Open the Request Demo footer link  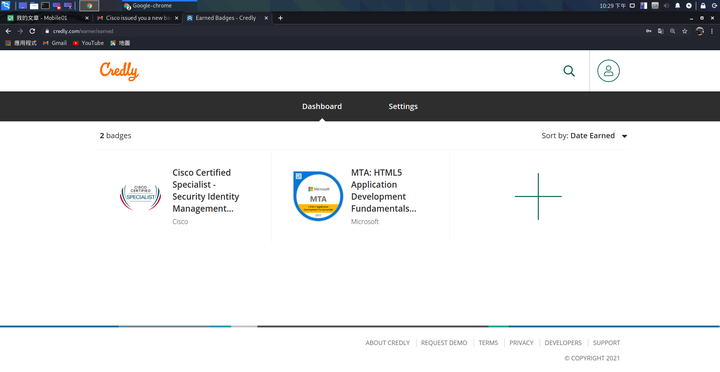[x=444, y=343]
